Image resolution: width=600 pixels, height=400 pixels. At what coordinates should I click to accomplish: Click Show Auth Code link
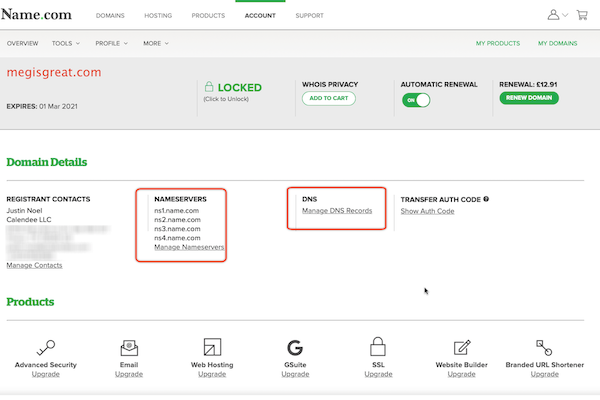pos(427,211)
